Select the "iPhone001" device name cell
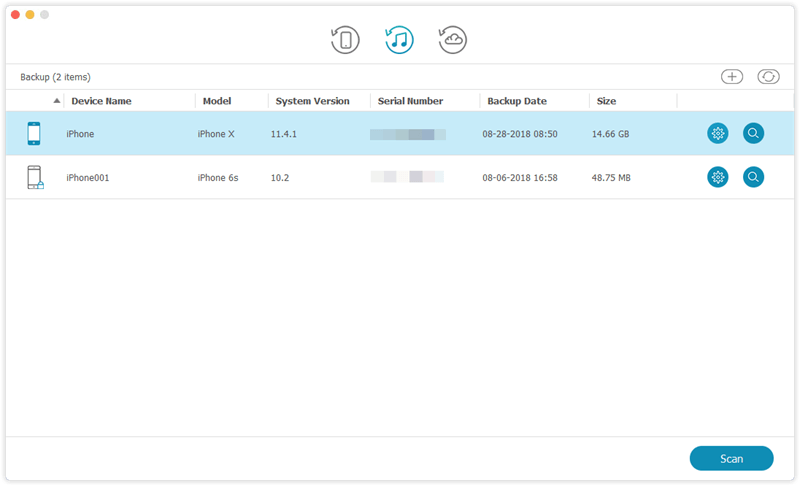This screenshot has height=486, width=800. pyautogui.click(x=88, y=177)
